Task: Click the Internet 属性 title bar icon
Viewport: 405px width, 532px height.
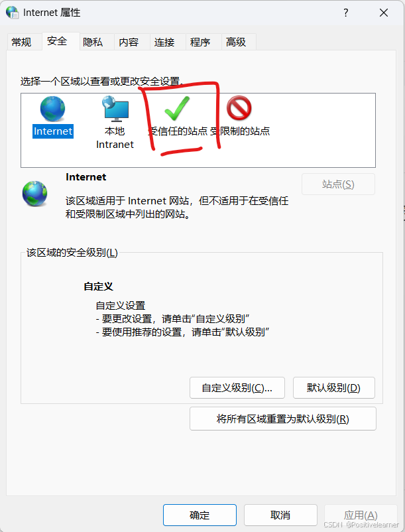Action: pos(13,13)
